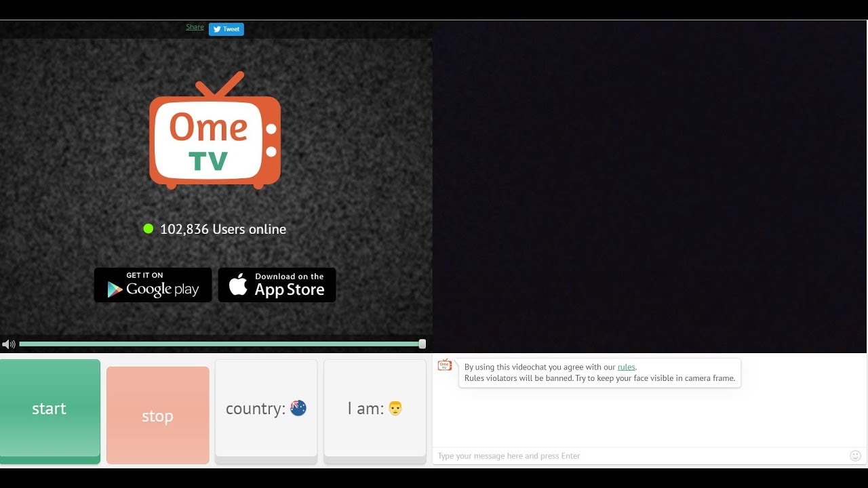Open the Google Play download badge

153,285
